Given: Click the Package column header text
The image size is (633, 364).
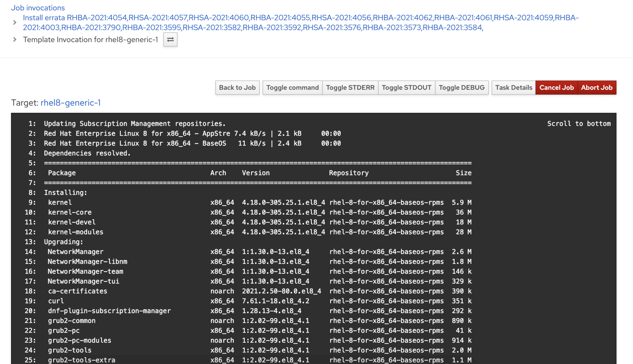Looking at the screenshot, I should coord(62,173).
